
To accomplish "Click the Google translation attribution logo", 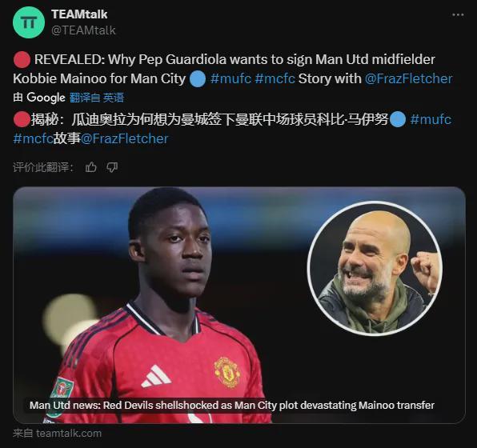I will tap(46, 98).
